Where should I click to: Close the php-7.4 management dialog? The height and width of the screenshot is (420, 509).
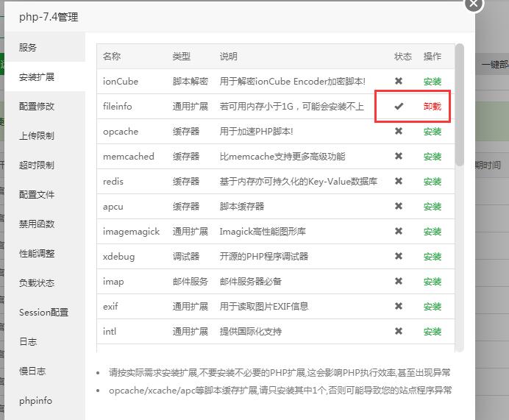pos(474,4)
